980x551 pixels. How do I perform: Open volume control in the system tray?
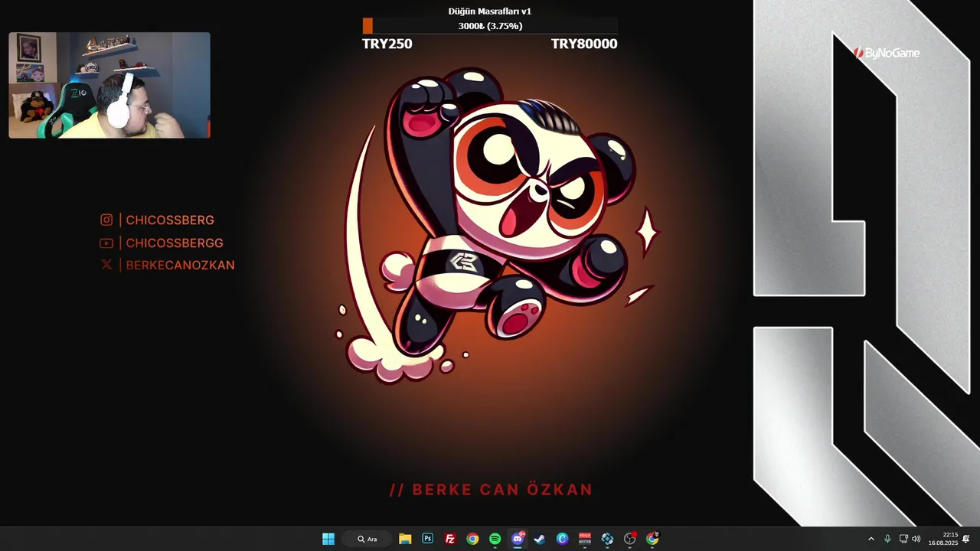pyautogui.click(x=916, y=539)
